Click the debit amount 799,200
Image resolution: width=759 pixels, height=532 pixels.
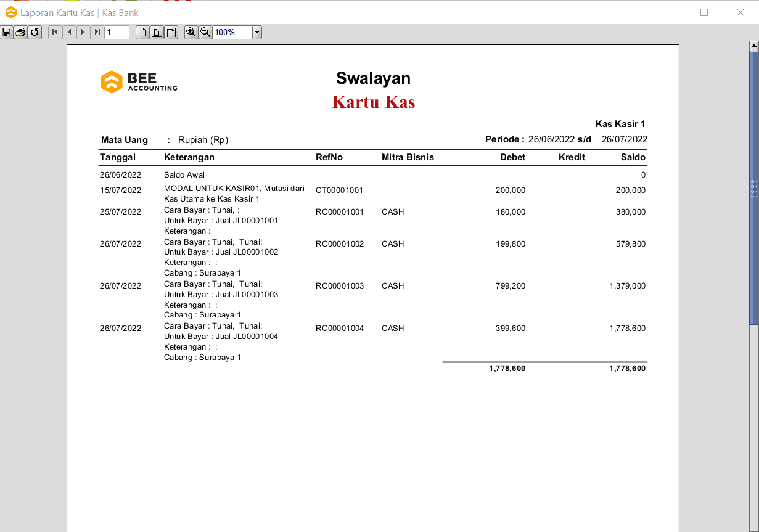pos(511,286)
